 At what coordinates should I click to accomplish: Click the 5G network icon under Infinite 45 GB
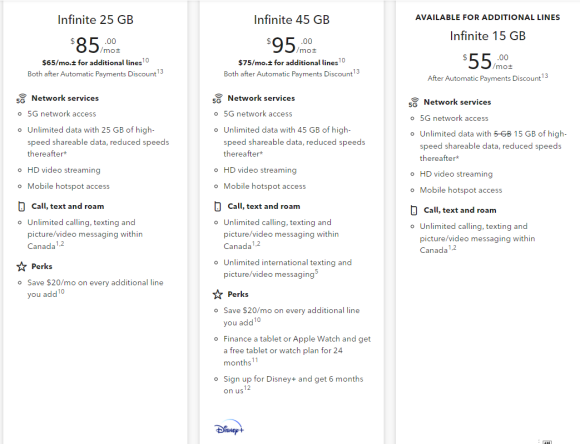pyautogui.click(x=217, y=98)
